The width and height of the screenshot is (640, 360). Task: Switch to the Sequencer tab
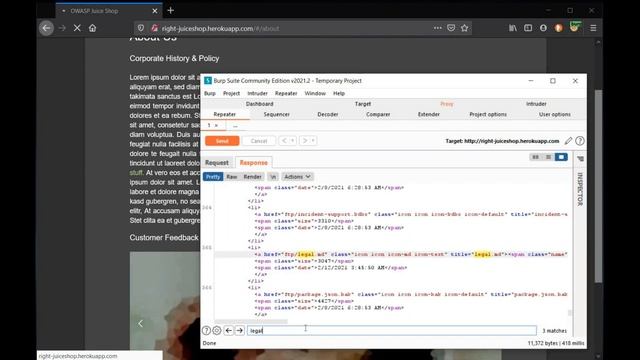[x=277, y=115]
